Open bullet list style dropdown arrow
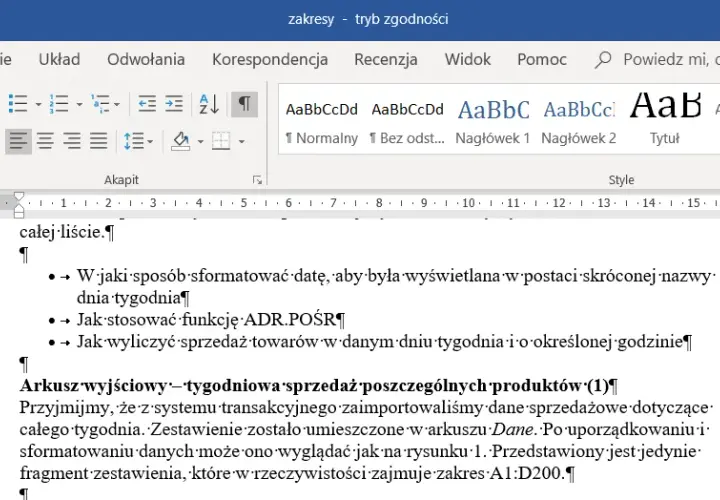Image resolution: width=720 pixels, height=500 pixels. point(38,104)
